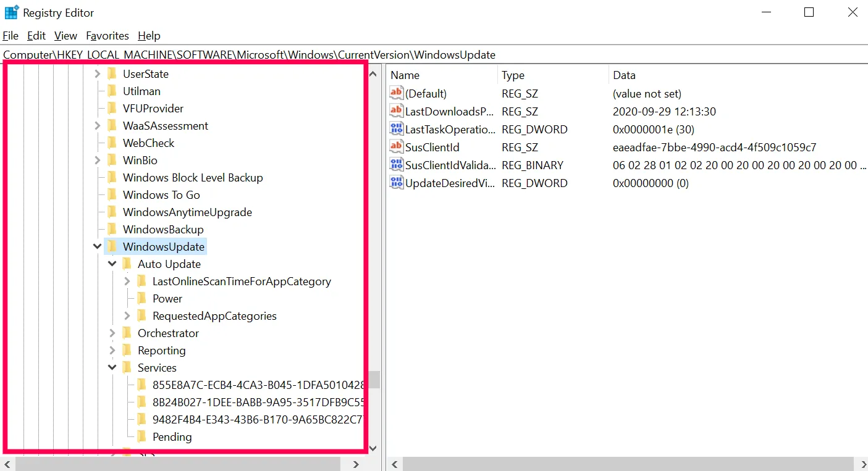Screen dimensions: 868x471
Task: Click the tree pane vertical scrollbar thumb
Action: (373, 379)
